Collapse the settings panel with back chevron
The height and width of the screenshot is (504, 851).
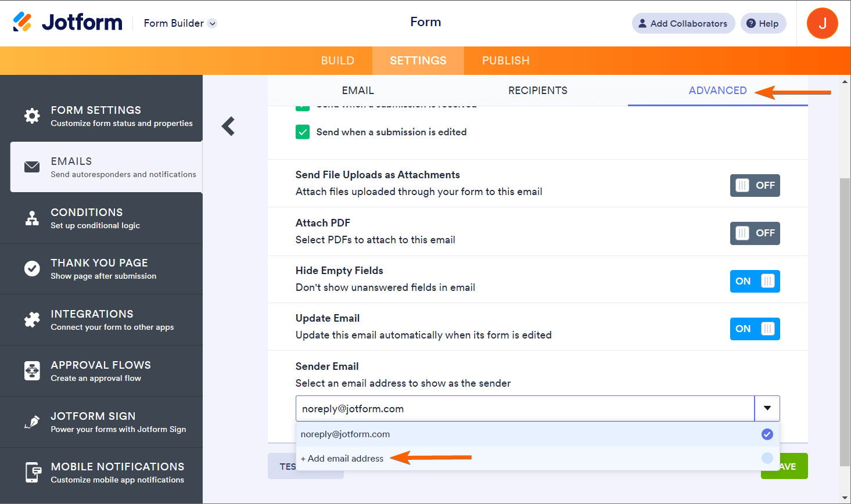tap(228, 126)
